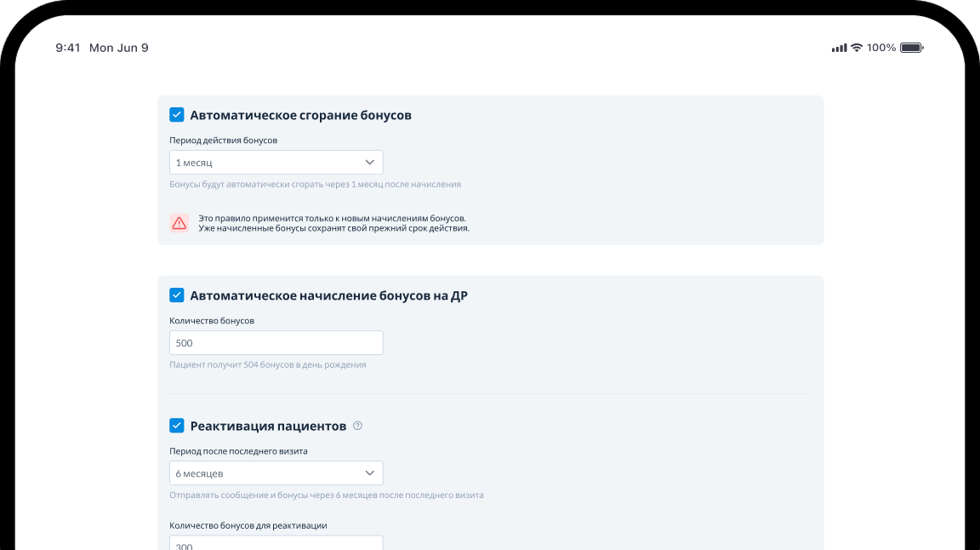Screen dimensions: 980x550
Task: Click the chevron arrow in 6 месяцев field
Action: (x=370, y=473)
